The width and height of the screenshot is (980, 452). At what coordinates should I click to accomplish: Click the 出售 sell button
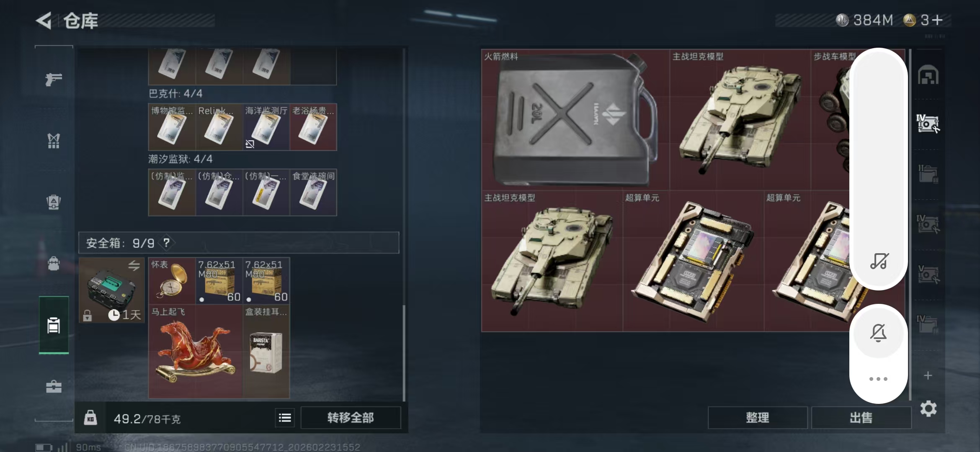click(861, 418)
